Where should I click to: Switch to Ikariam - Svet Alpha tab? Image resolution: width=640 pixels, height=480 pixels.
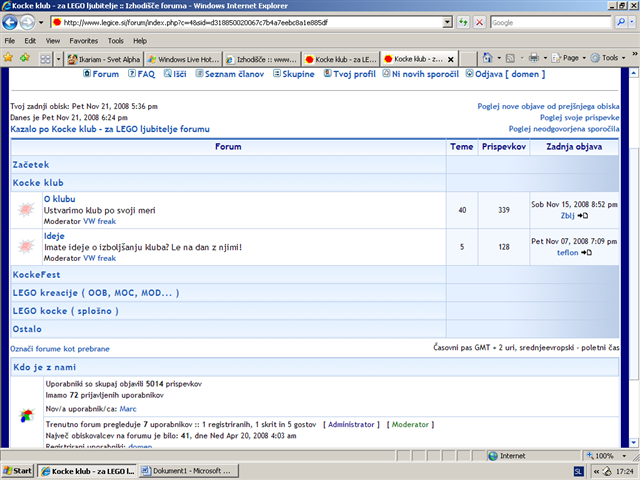tap(104, 60)
